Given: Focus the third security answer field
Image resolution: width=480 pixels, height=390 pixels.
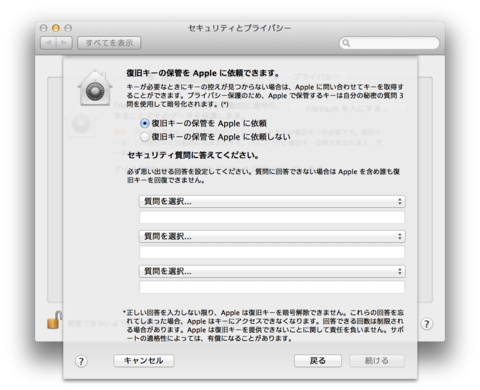Looking at the screenshot, I should pos(272,287).
